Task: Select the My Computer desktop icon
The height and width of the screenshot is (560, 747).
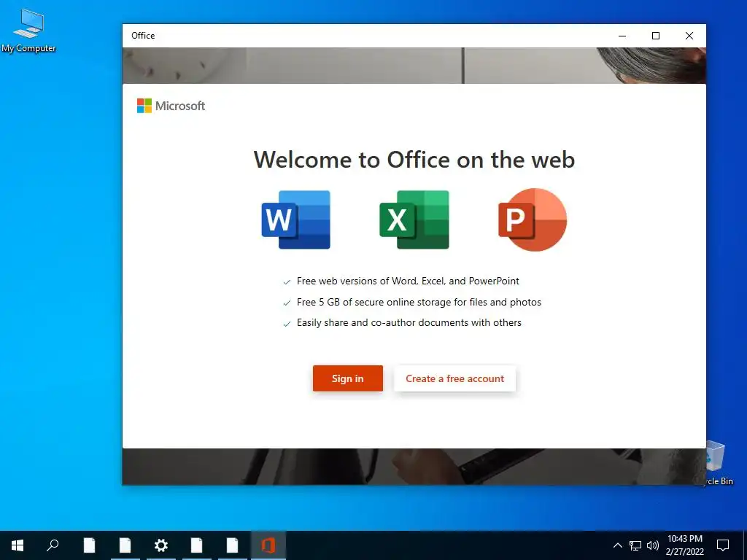Action: point(28,31)
